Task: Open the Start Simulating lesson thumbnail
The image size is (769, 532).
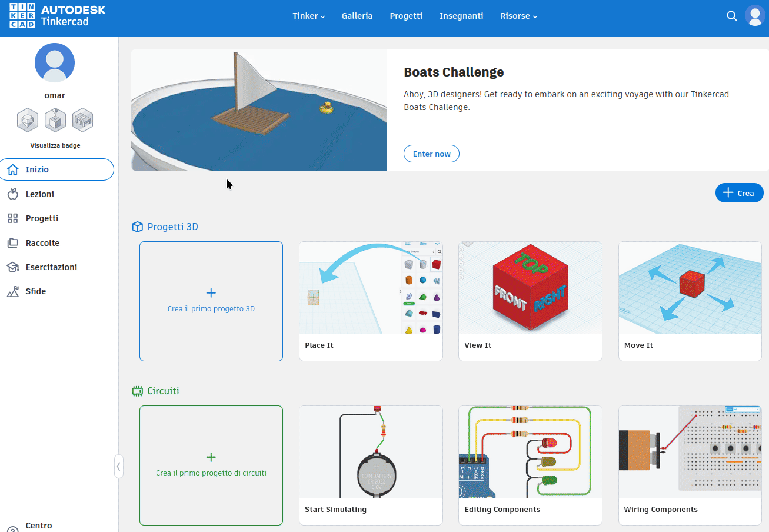Action: 371,452
